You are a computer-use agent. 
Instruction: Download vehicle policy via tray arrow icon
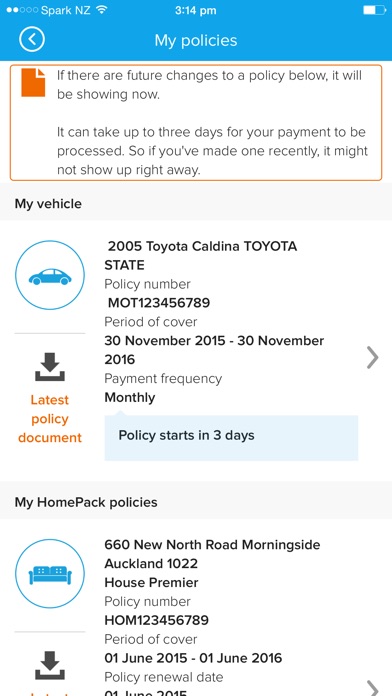[x=50, y=367]
